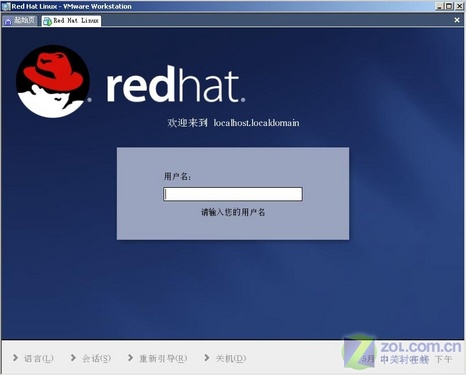
Task: Select the 关机(D) shutdown option
Action: 231,358
